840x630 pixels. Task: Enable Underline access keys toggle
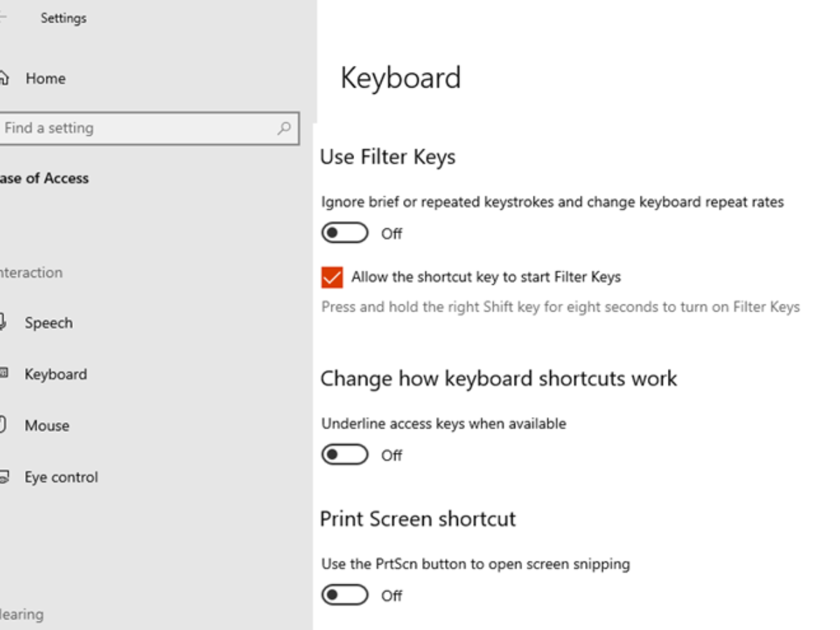(x=345, y=455)
